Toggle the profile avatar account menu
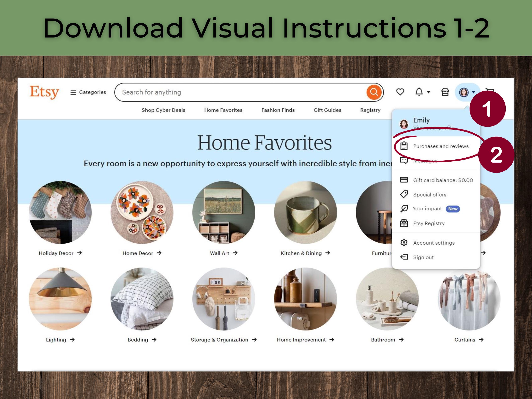Viewport: 532px width, 399px height. point(467,92)
